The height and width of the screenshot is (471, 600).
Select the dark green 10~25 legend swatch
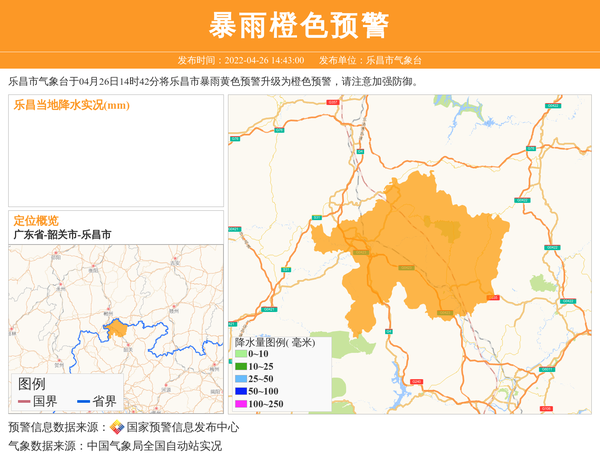[x=241, y=366]
